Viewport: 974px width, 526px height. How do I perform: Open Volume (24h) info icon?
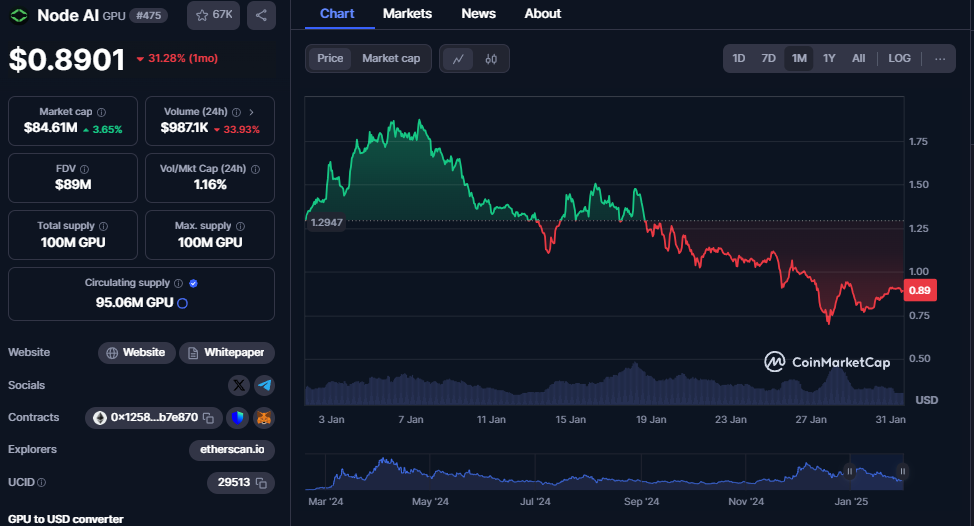click(236, 112)
